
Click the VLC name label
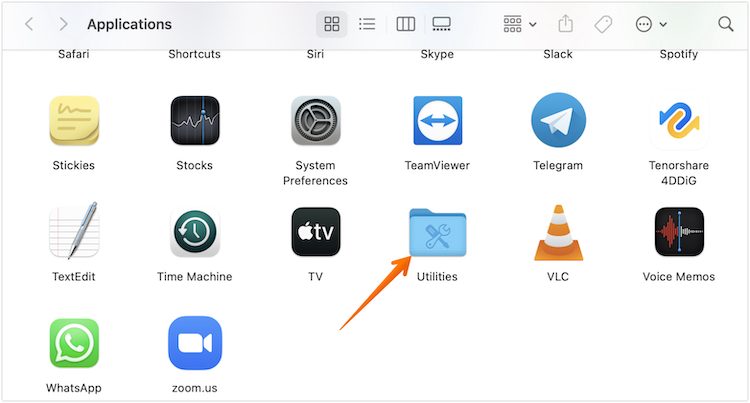pyautogui.click(x=558, y=277)
